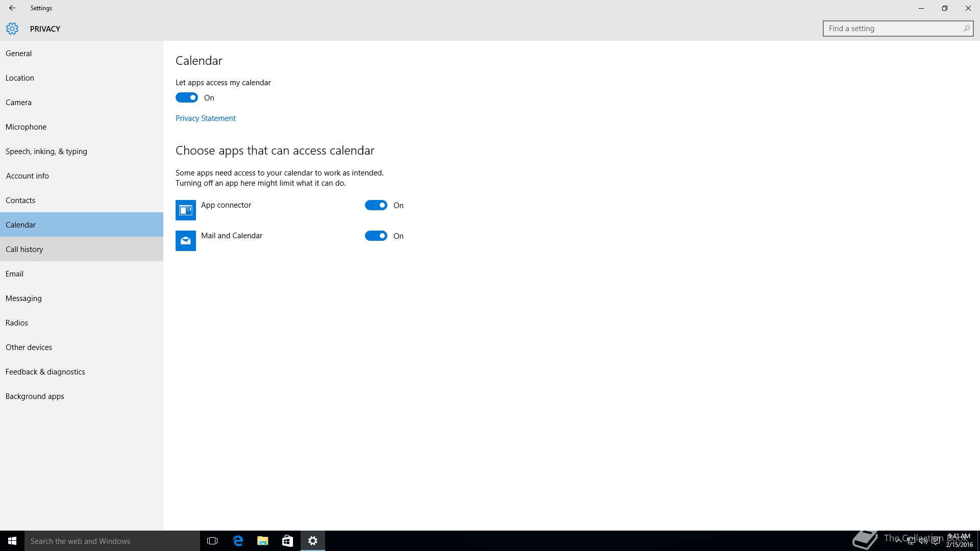This screenshot has height=551, width=980.
Task: Disable App connector calendar access
Action: point(376,205)
